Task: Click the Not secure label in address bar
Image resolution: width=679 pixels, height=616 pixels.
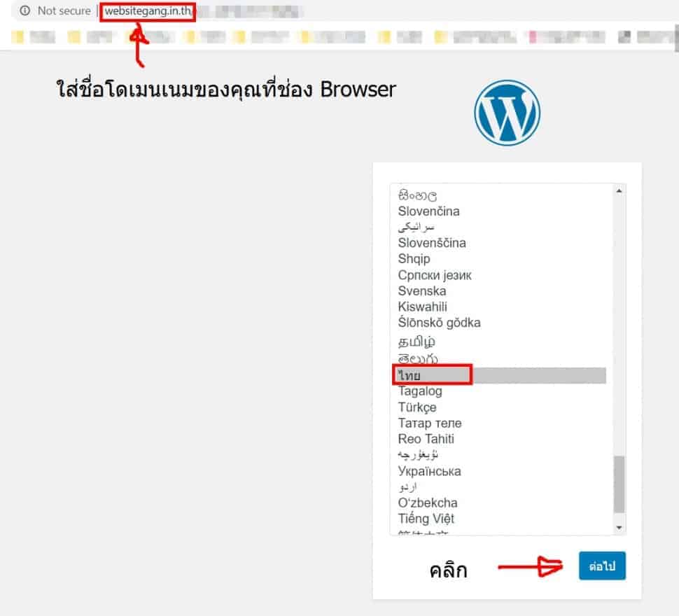Action: tap(64, 10)
